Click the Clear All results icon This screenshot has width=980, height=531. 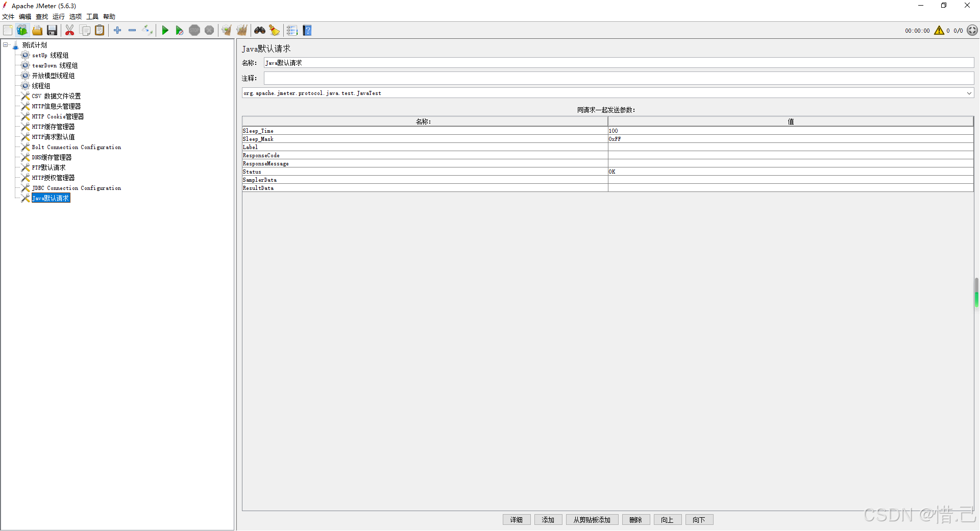point(241,31)
